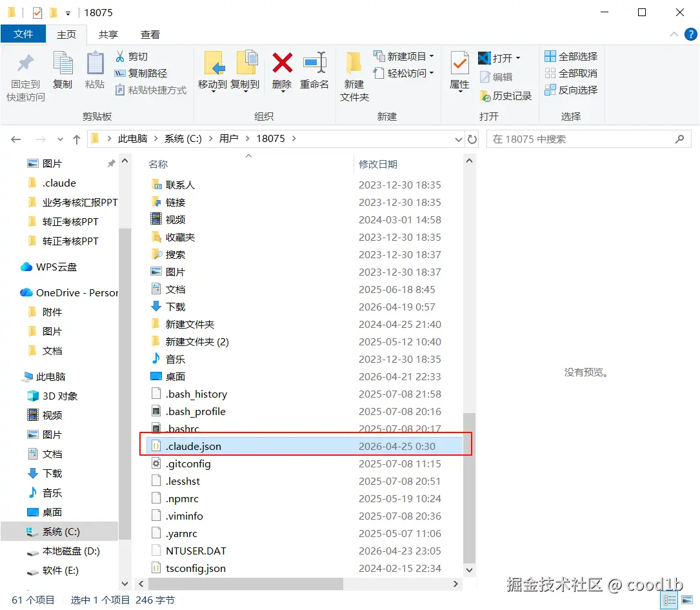Image resolution: width=700 pixels, height=610 pixels.
Task: Open the Properties (属性) button
Action: pyautogui.click(x=459, y=72)
